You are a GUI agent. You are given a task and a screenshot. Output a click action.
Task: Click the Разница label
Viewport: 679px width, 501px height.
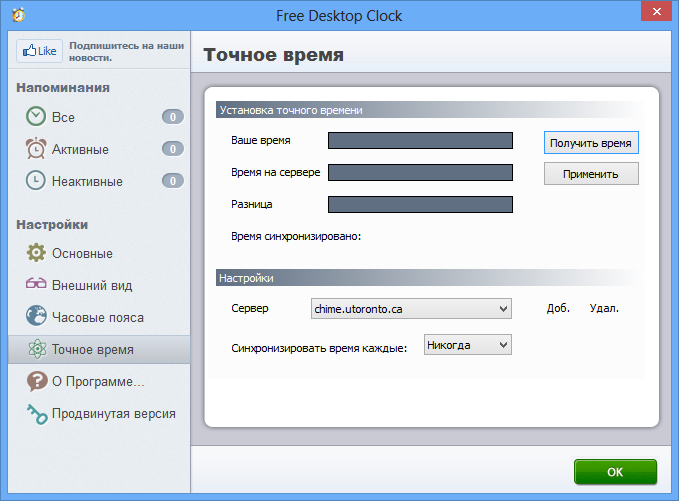[252, 204]
